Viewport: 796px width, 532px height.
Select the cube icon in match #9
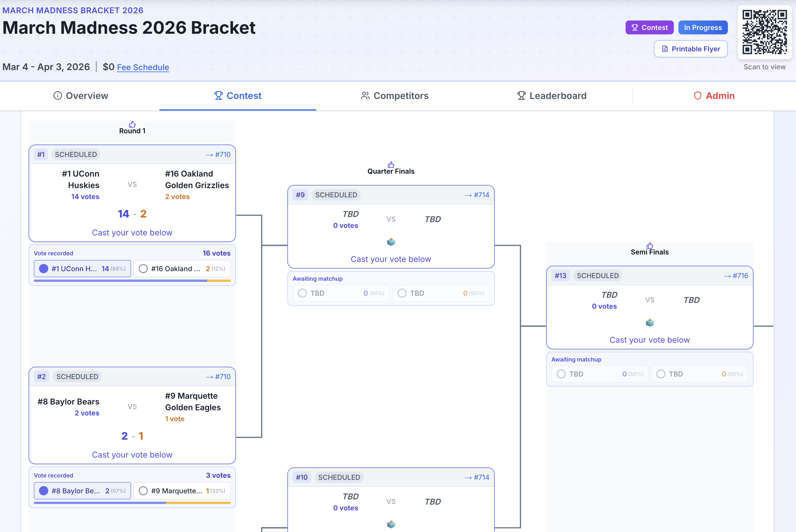click(x=391, y=241)
